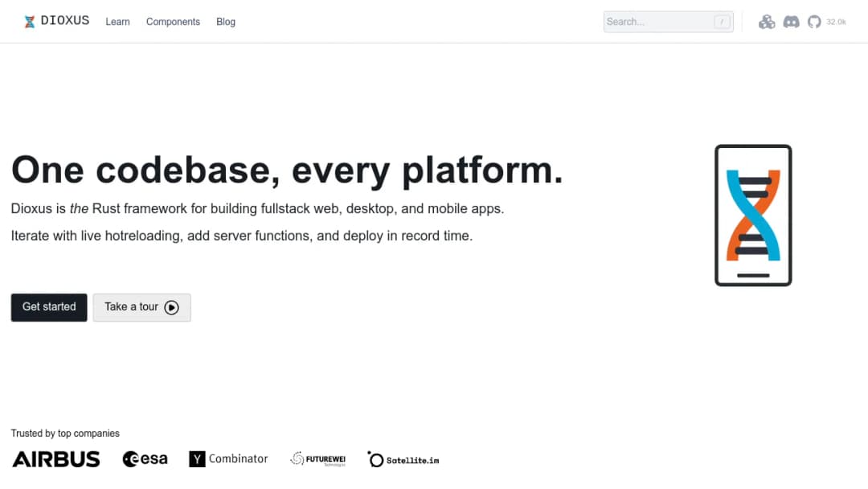Screen dimensions: 868x489
Task: Open the cubes deploy icon link
Action: point(767,22)
